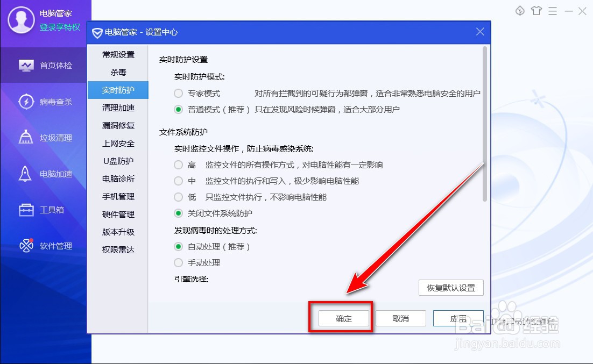Open 工具箱 toolbox icon in sidebar
Image resolution: width=593 pixels, height=364 pixels.
(26, 210)
